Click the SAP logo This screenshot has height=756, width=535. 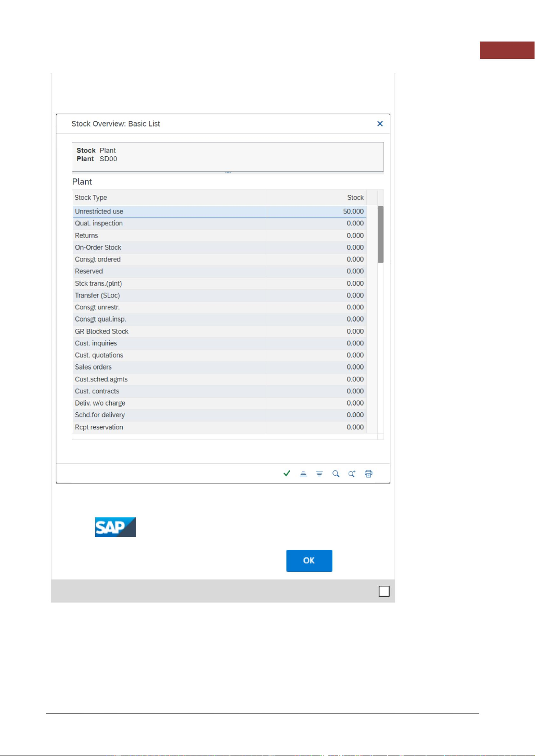click(115, 527)
